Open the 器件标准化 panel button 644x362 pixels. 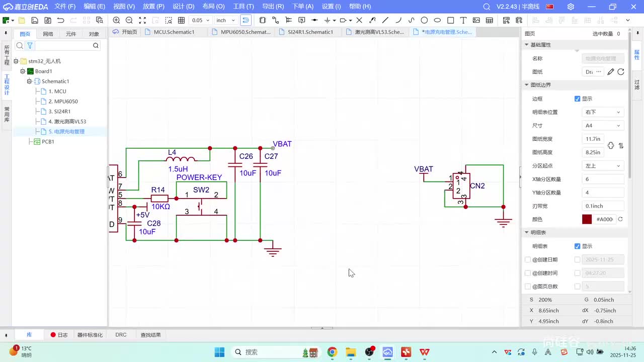pos(90,335)
